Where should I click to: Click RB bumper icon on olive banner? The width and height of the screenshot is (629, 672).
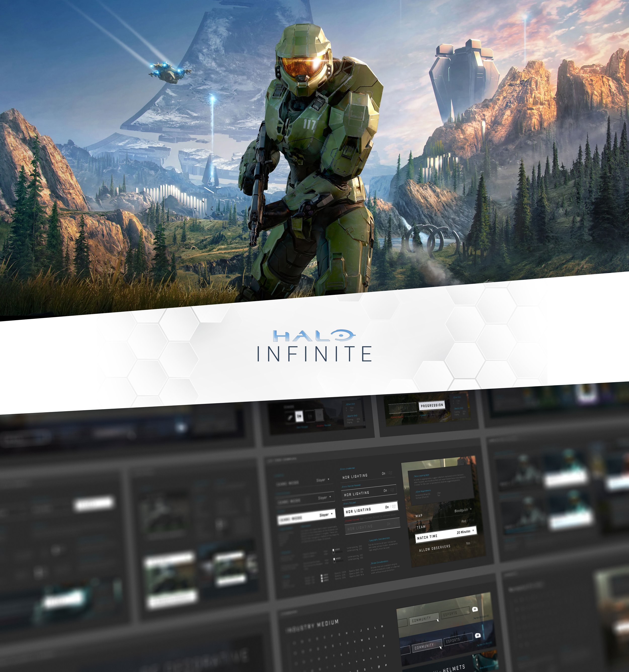tap(475, 609)
